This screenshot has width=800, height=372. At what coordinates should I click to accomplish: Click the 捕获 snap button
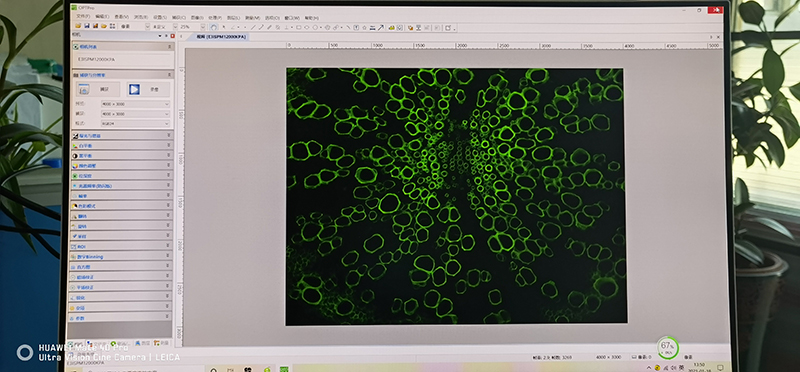tap(99, 89)
